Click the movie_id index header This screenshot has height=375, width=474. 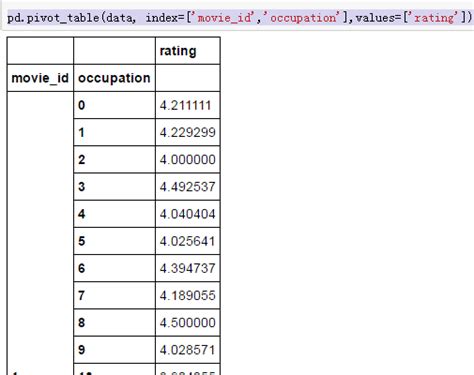pyautogui.click(x=40, y=78)
